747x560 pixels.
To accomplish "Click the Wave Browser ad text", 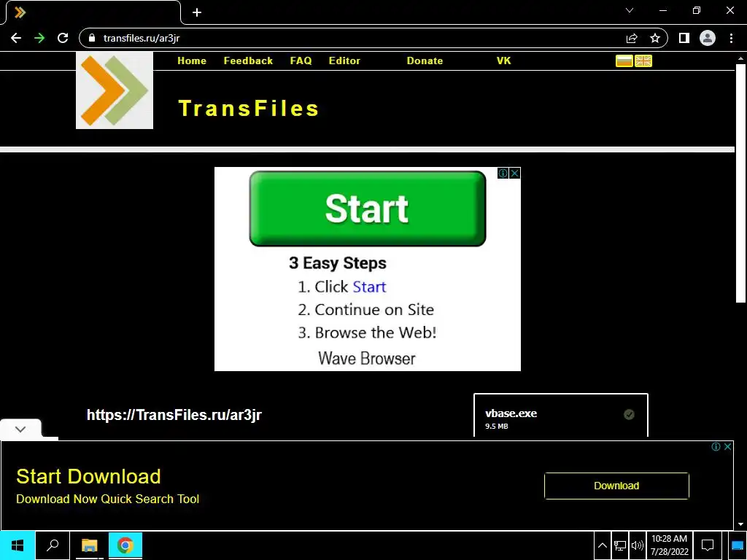I will [366, 359].
